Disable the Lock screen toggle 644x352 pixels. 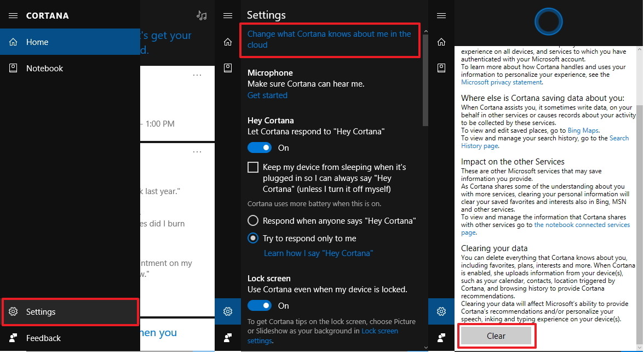(260, 305)
